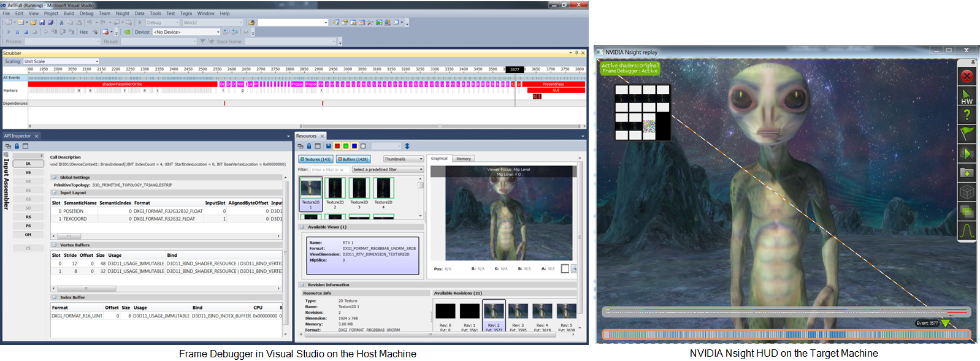
Task: Select the Rev: 0 revision thumbnail
Action: (445, 316)
